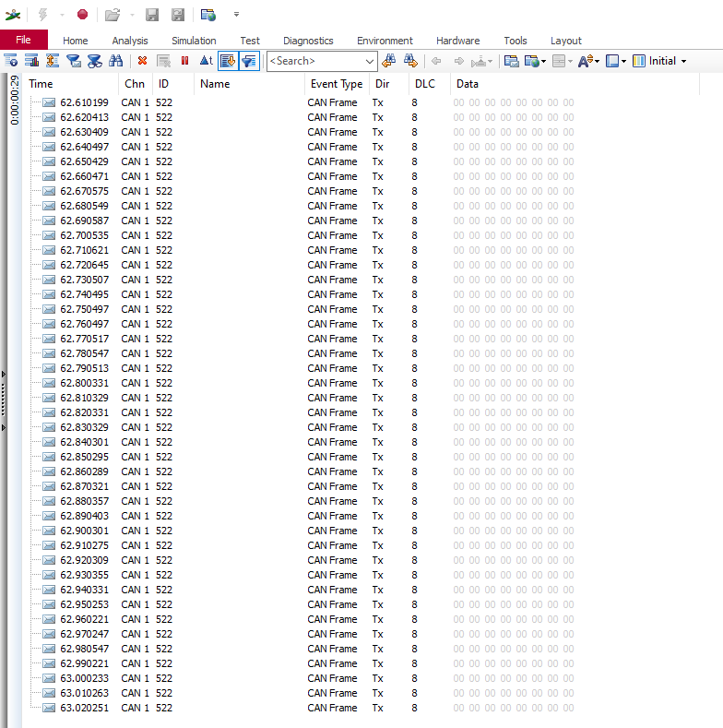Image resolution: width=723 pixels, height=728 pixels.
Task: Click the first binoculars find icon
Action: [115, 61]
